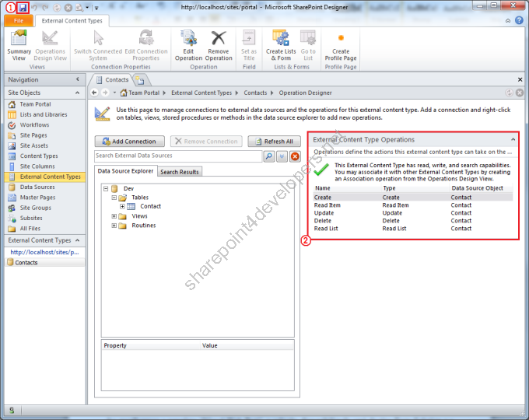Collapse the Tables folder node
Viewport: 529px width, 420px height.
[114, 198]
